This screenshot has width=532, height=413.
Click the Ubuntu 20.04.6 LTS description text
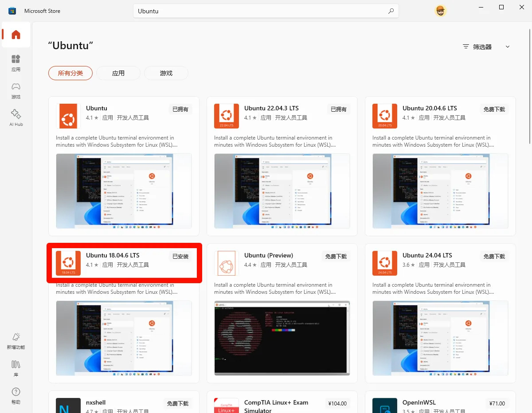433,141
